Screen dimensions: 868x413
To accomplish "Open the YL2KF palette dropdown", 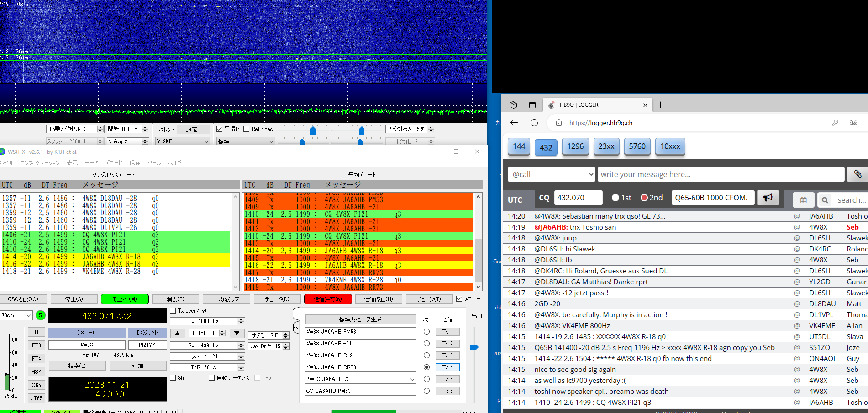I will [182, 141].
